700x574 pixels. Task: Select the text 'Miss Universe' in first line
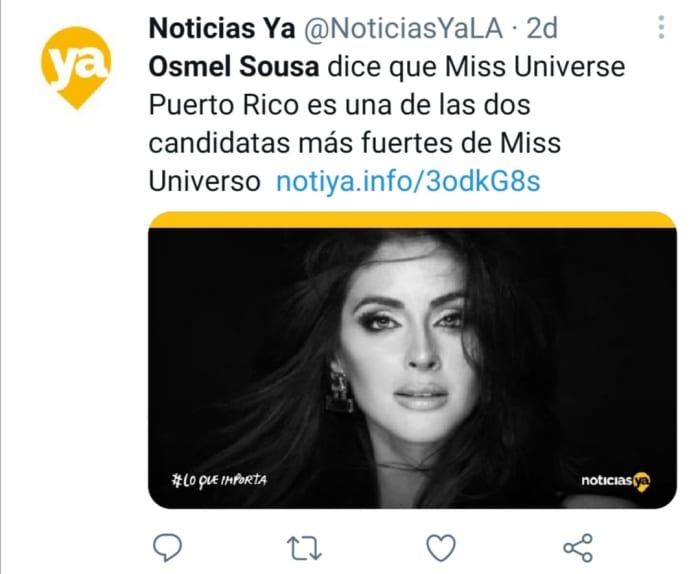(x=535, y=67)
